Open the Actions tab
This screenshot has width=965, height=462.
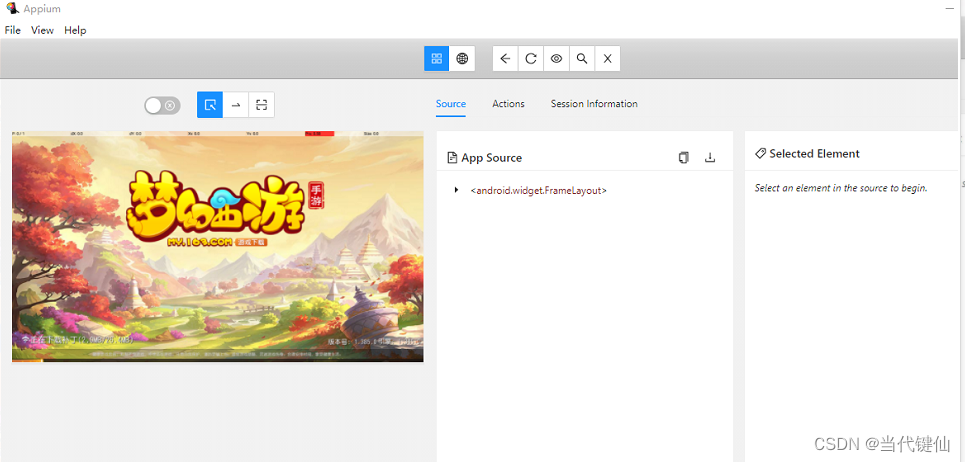click(508, 104)
